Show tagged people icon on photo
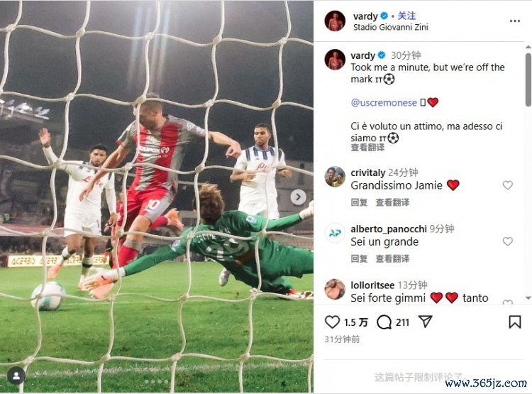 point(16,376)
